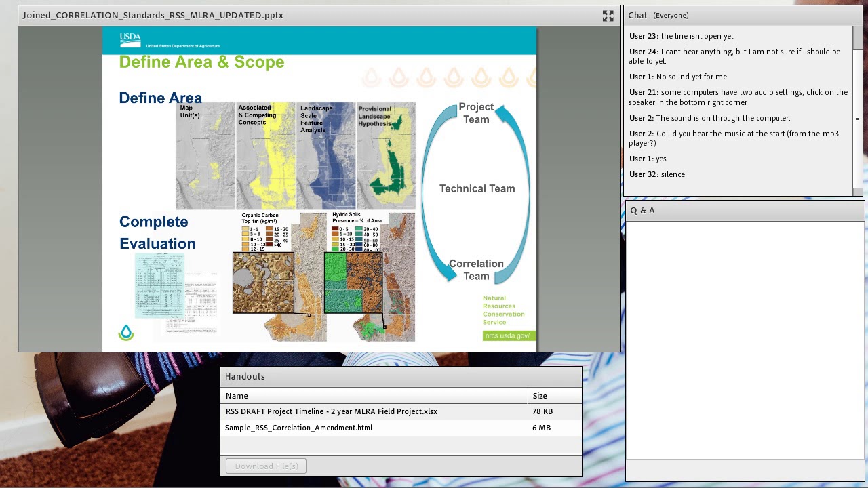The height and width of the screenshot is (488, 868).
Task: Click the 'Complete Evaluation' heading on slide
Action: 157,232
